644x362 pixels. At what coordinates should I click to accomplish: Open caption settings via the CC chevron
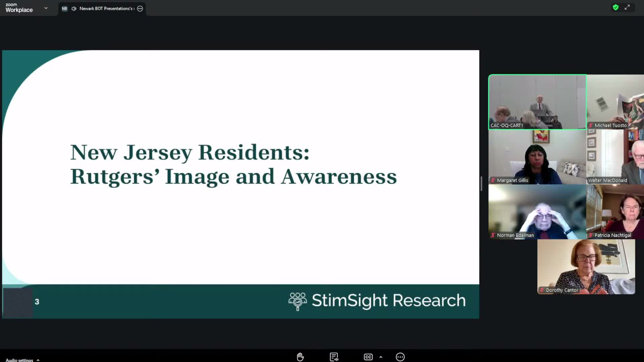point(381,357)
